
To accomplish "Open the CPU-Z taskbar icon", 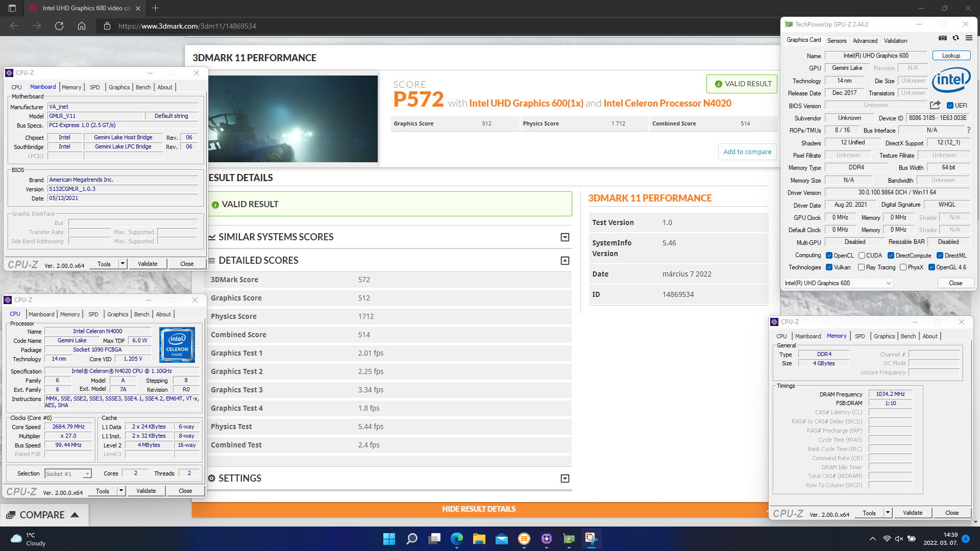I will 547,539.
